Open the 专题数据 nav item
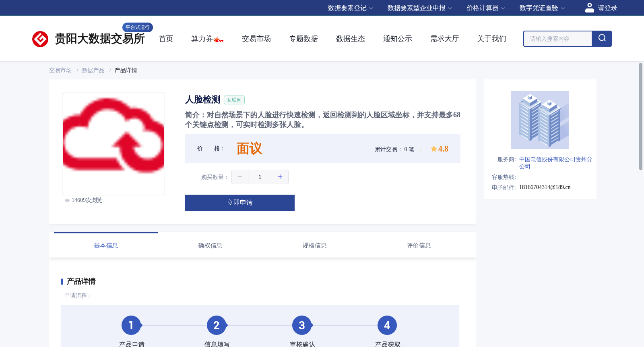This screenshot has height=347, width=644. click(x=303, y=39)
